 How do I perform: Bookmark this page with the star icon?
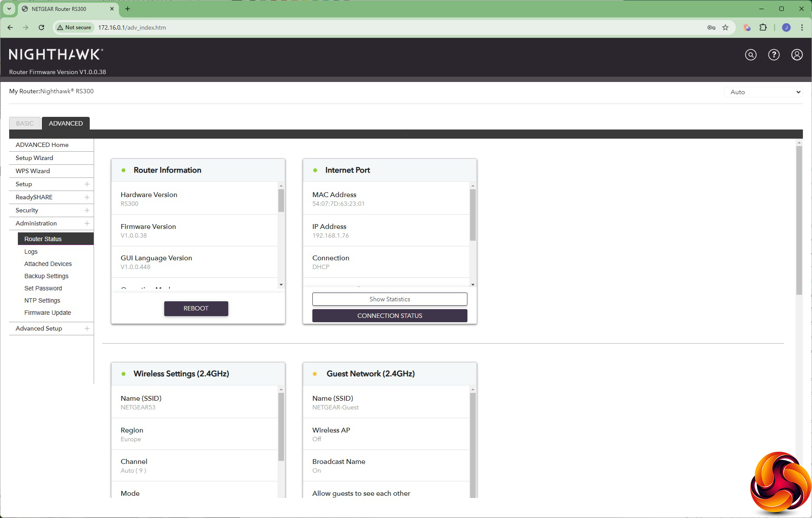tap(725, 27)
